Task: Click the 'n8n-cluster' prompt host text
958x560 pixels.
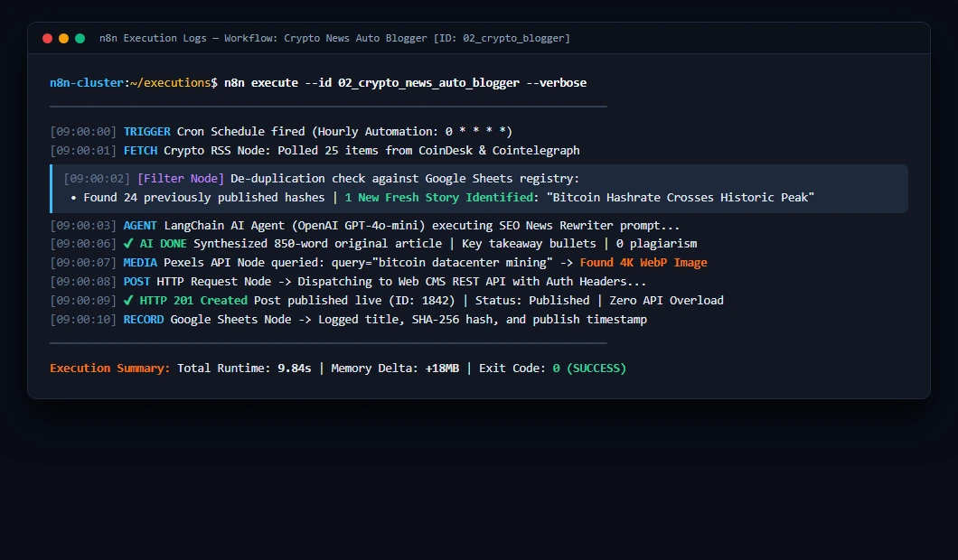Action: (x=87, y=82)
